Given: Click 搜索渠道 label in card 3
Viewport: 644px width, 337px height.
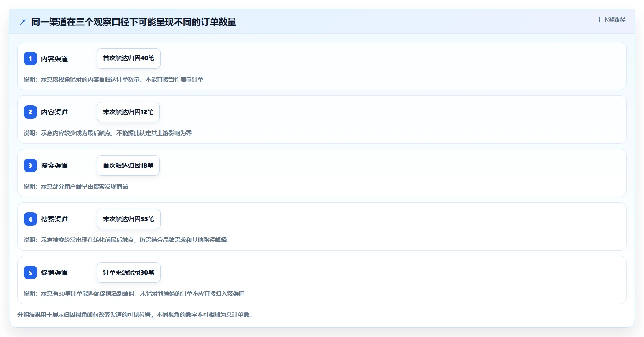Looking at the screenshot, I should 54,165.
